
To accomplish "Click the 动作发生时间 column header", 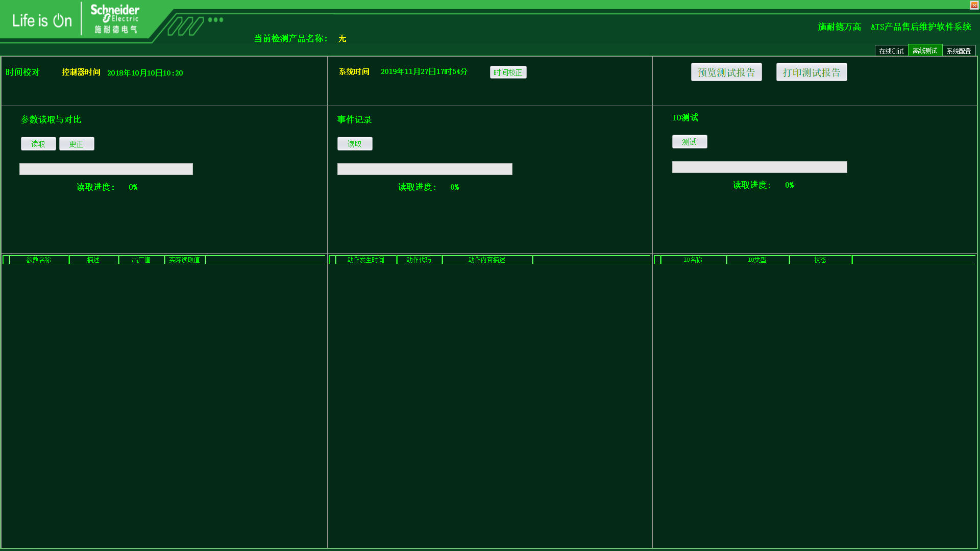I will (365, 260).
